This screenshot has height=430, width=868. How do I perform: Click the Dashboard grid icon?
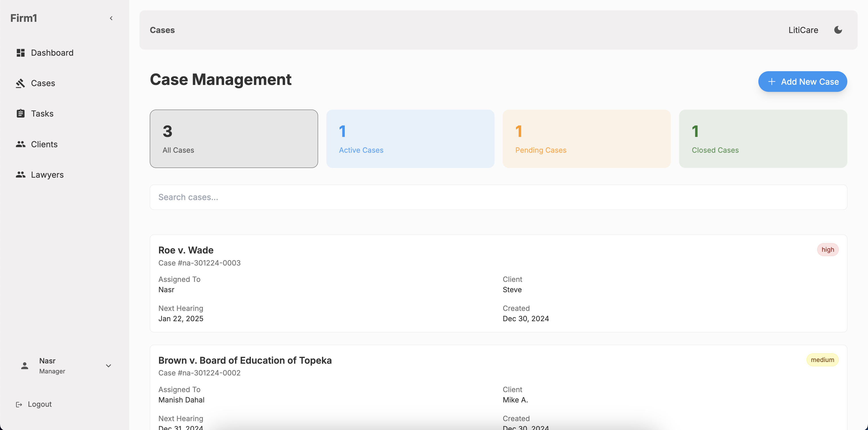point(21,53)
